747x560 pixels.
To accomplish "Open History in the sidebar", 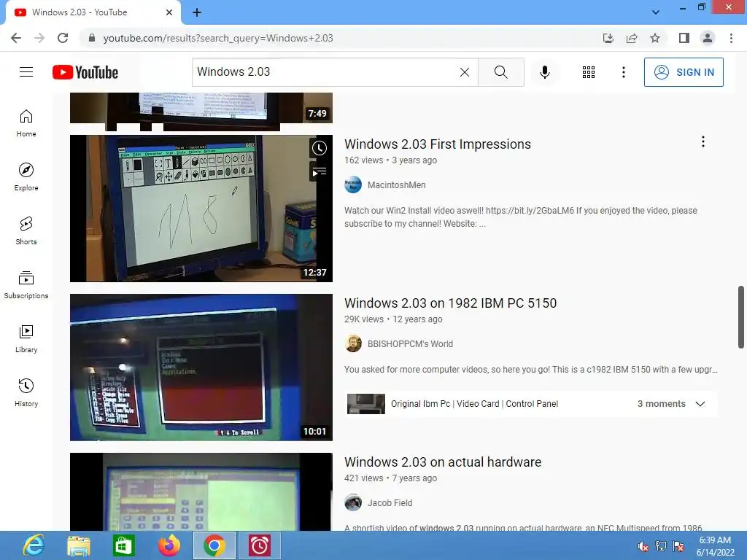I will point(26,393).
